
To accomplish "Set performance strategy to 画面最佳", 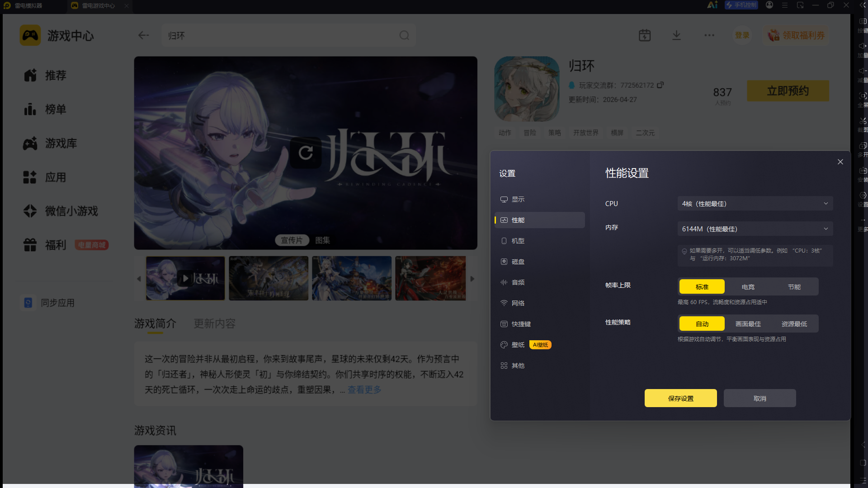I will click(x=748, y=324).
